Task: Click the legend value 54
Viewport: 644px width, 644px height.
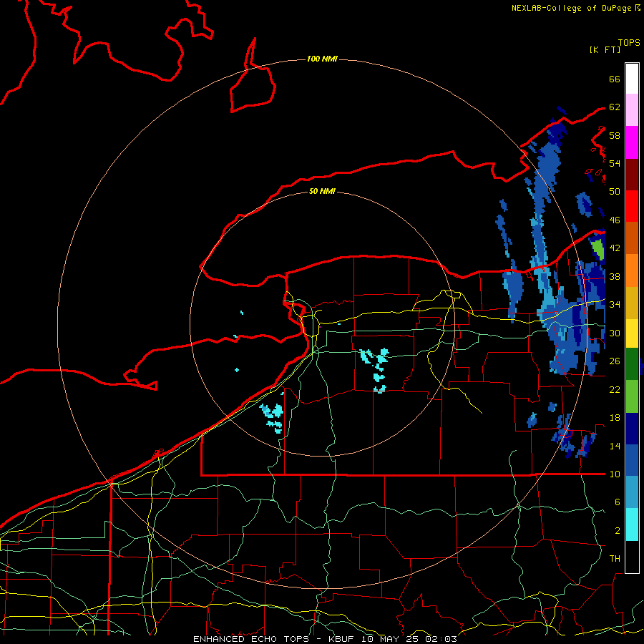Action: (x=615, y=163)
